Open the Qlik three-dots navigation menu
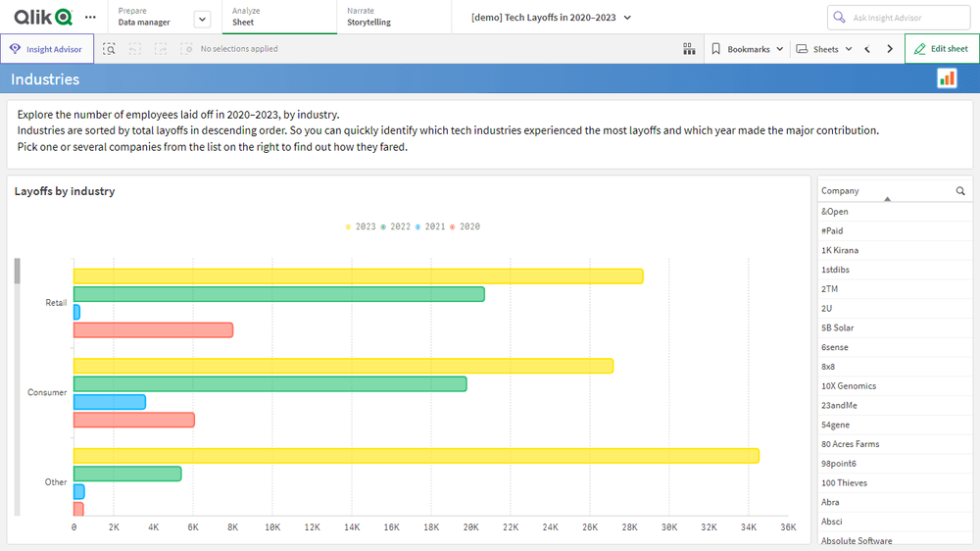Viewport: 980px width, 551px height. pos(91,17)
